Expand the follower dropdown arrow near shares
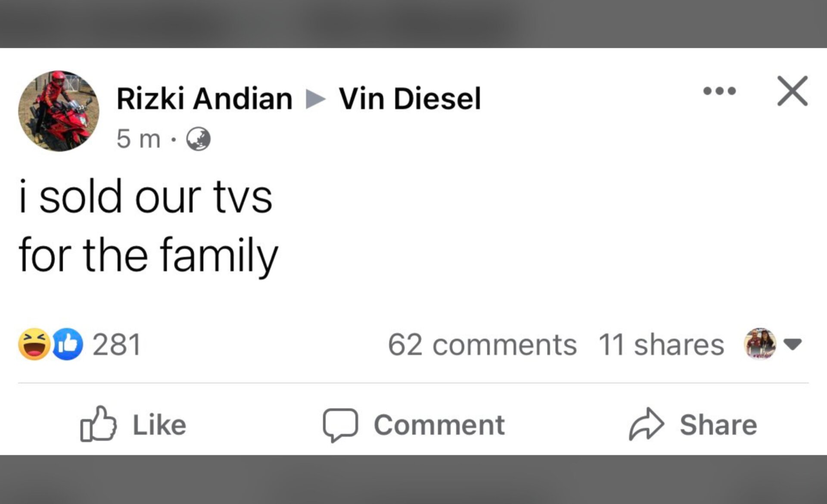Screen dimensions: 827x504 [x=797, y=344]
